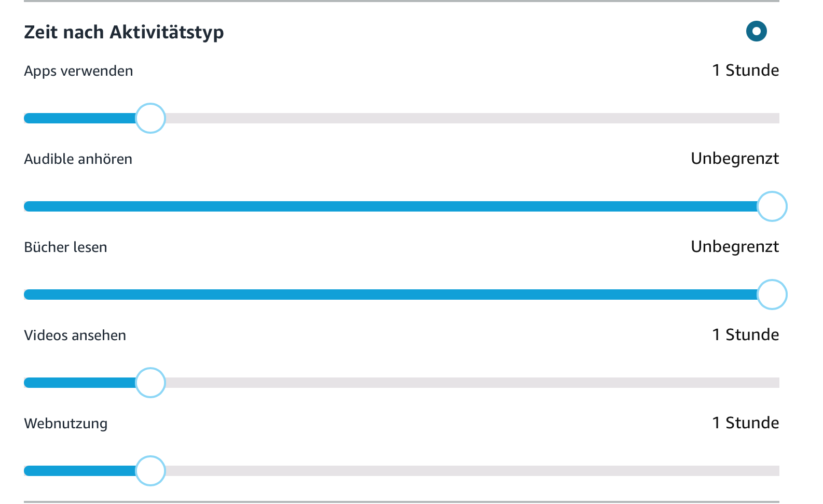
Task: Click the Bücher lesen slider handle
Action: click(772, 295)
